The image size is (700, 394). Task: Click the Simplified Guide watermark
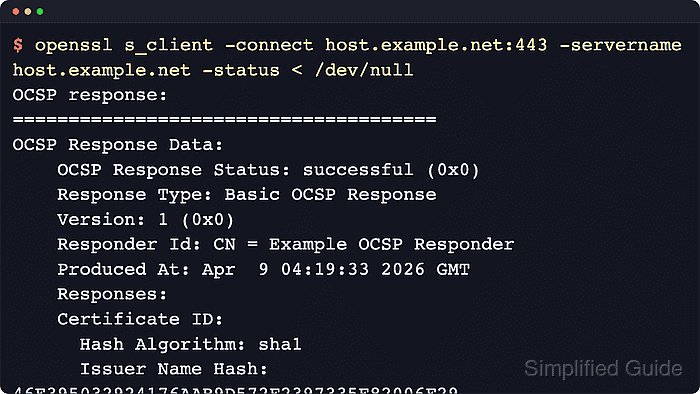click(603, 369)
